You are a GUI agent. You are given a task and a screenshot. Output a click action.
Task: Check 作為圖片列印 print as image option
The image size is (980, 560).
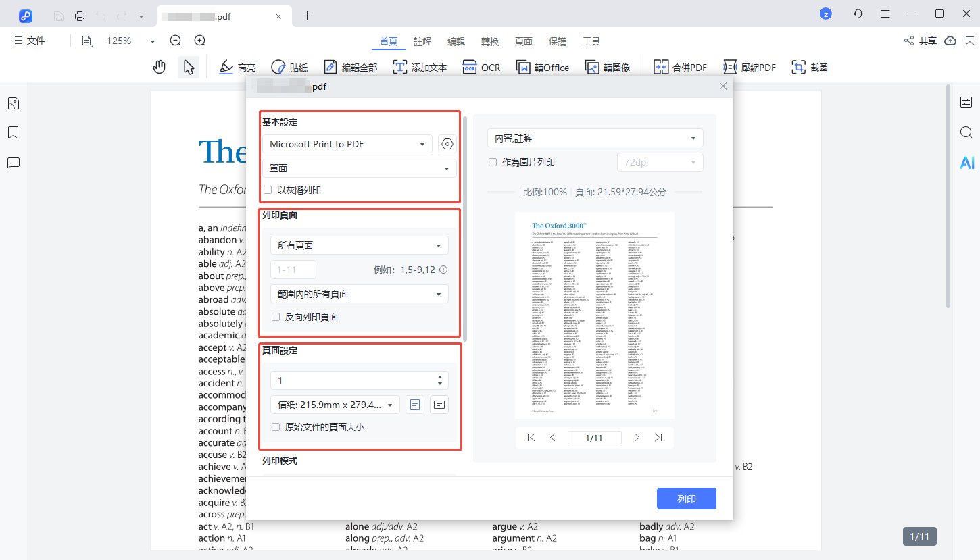(493, 163)
